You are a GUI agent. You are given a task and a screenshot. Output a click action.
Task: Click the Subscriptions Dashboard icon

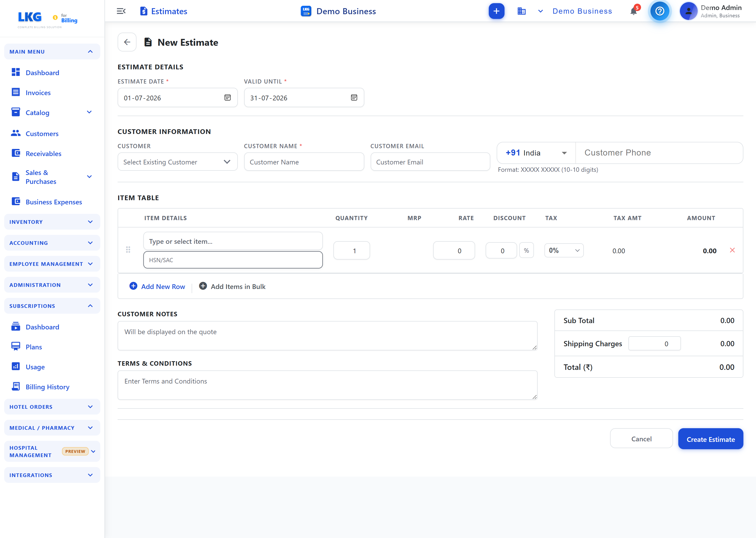[x=15, y=326]
